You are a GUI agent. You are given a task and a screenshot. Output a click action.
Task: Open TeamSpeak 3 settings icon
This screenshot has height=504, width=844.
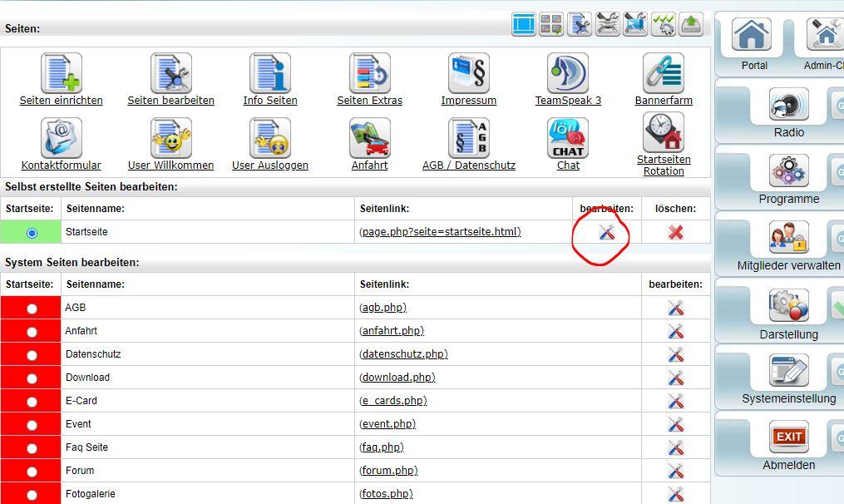click(568, 73)
